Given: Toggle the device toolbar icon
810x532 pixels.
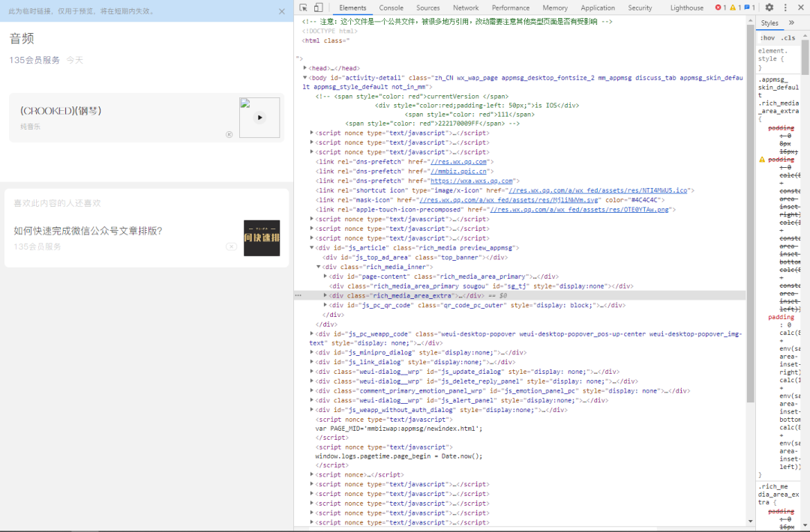Looking at the screenshot, I should coord(318,7).
